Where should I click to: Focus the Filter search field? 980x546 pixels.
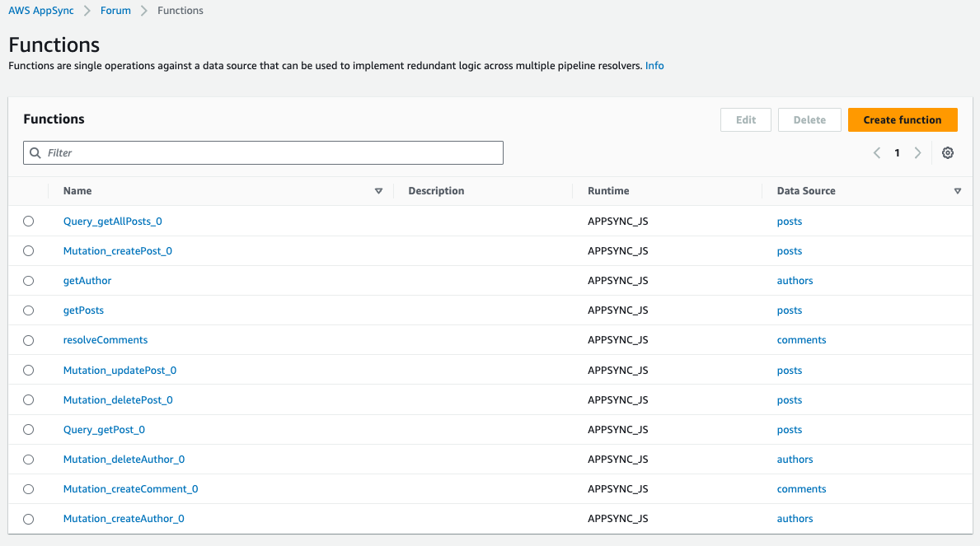(263, 153)
